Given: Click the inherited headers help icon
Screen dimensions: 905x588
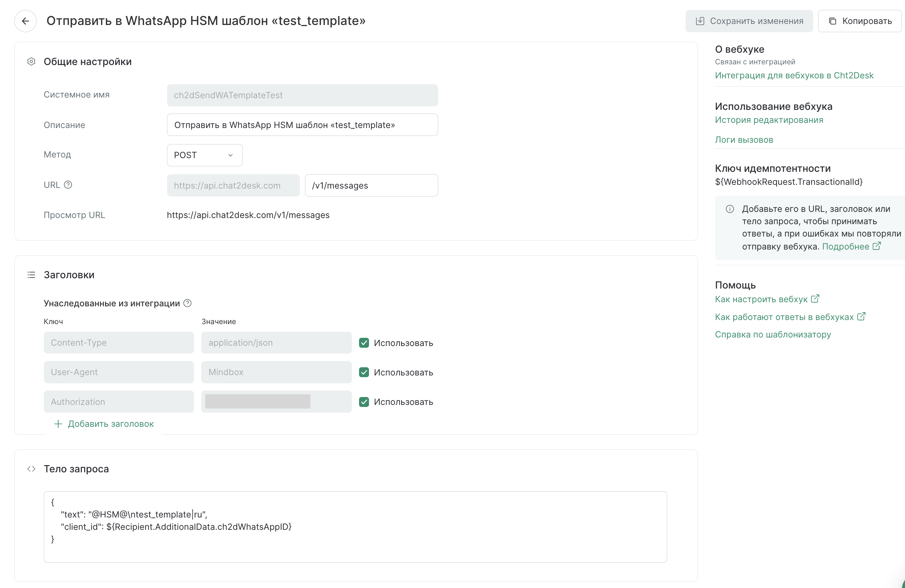Looking at the screenshot, I should pos(188,303).
